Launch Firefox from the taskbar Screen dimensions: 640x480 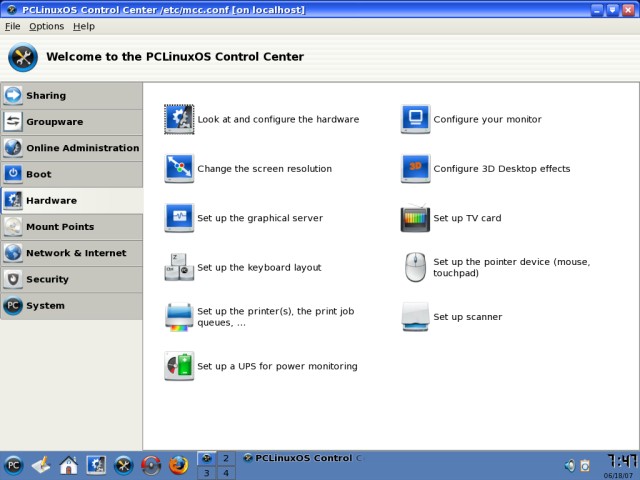[179, 465]
